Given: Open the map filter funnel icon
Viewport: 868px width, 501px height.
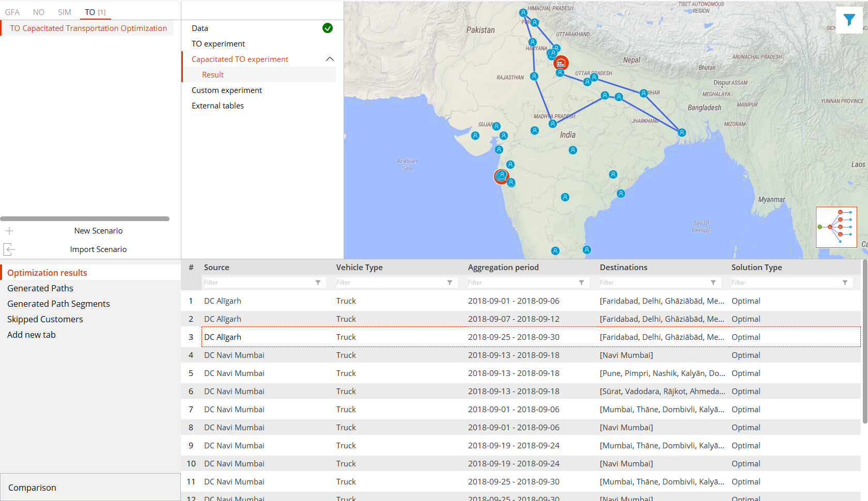Looking at the screenshot, I should [x=849, y=20].
